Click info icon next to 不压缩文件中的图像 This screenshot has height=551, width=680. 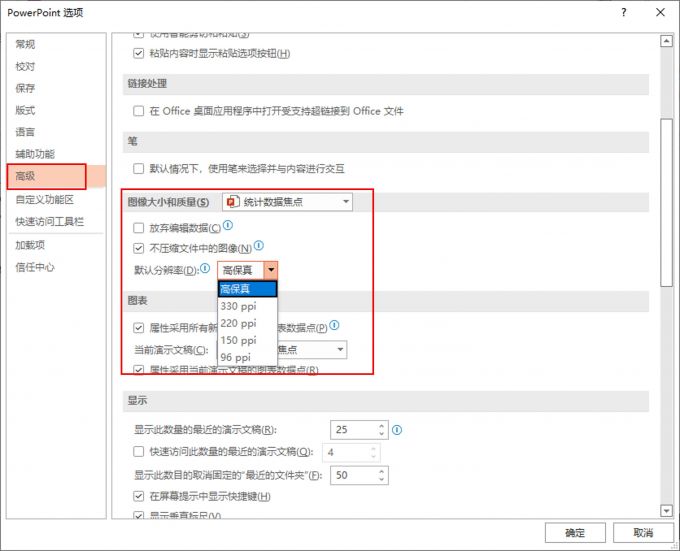point(259,246)
